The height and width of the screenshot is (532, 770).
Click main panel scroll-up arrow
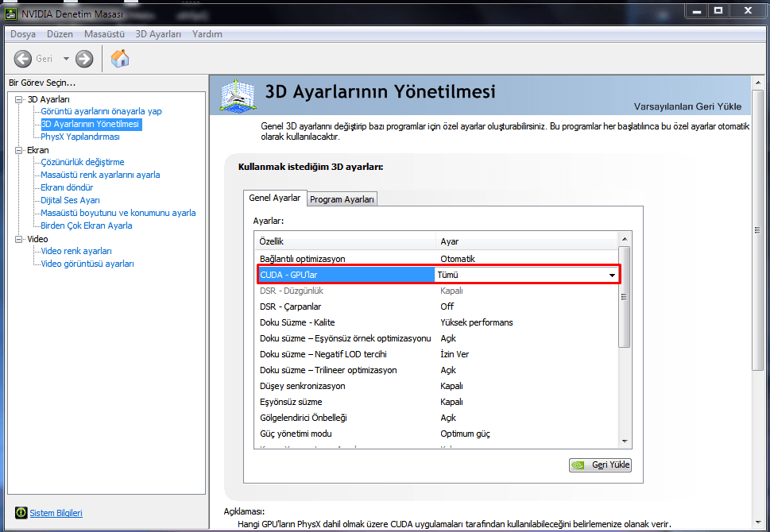click(x=758, y=83)
